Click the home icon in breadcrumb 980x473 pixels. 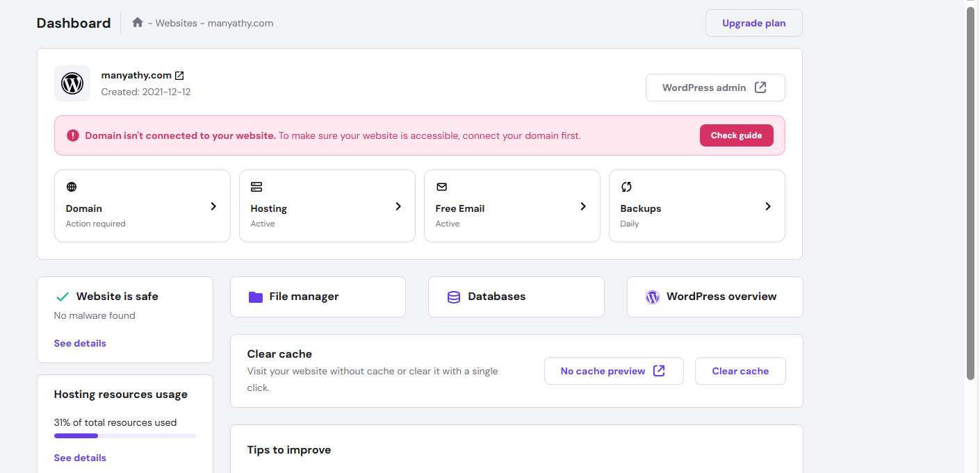(x=138, y=23)
